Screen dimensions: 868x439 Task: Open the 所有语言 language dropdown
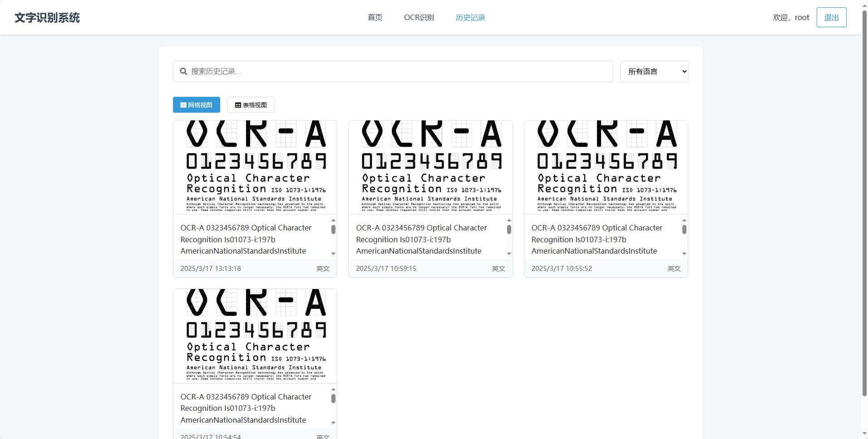[x=654, y=71]
